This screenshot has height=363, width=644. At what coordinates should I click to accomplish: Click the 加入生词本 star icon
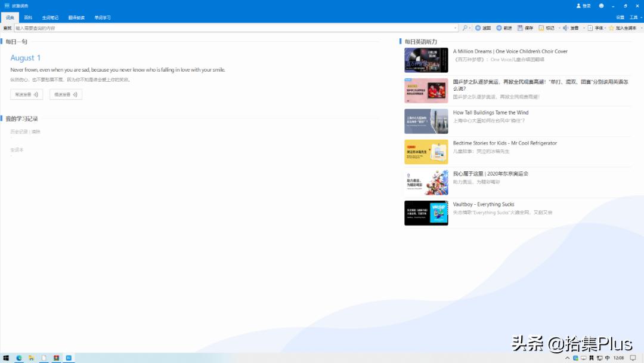click(611, 28)
